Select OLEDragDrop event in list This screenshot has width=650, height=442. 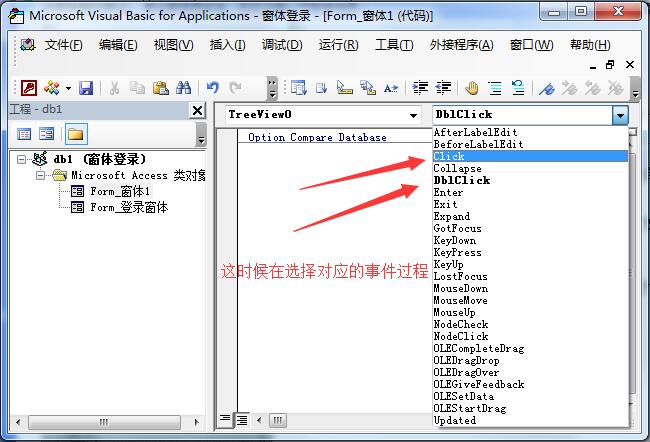coord(530,360)
